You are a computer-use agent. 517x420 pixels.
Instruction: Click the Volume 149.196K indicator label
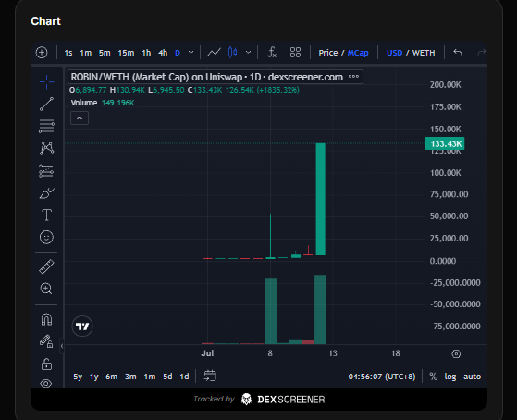[103, 103]
